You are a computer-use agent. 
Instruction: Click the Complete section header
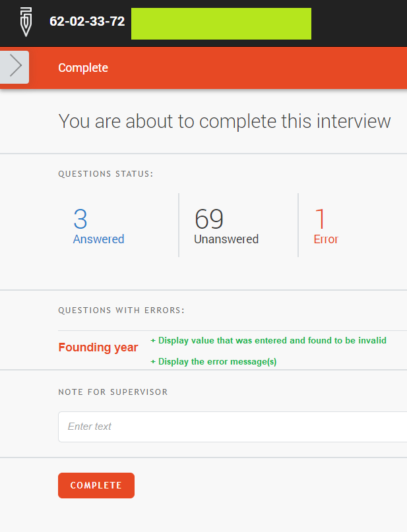point(82,67)
